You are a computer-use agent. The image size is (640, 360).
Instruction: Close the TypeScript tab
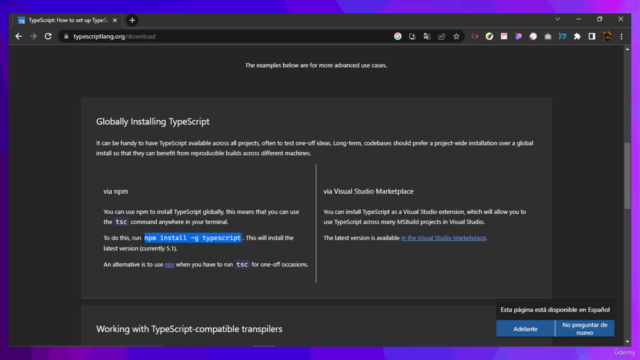coord(115,20)
